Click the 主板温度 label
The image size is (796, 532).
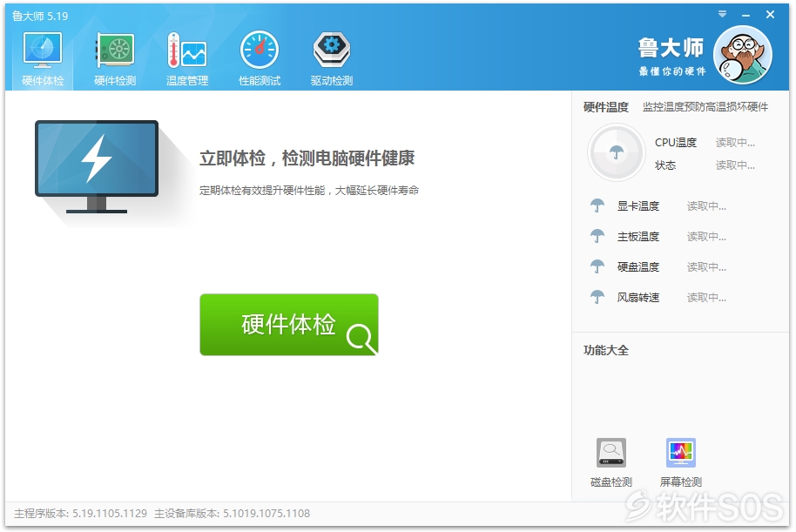(x=638, y=237)
